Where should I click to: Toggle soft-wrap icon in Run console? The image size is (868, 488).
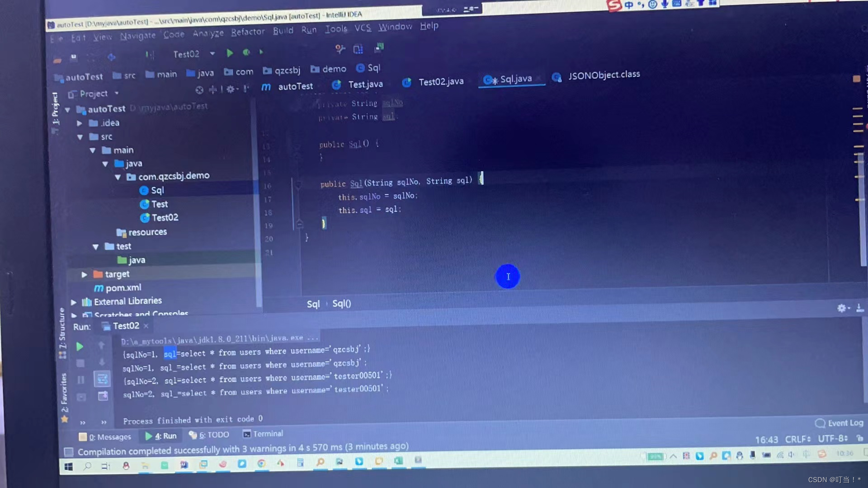103,379
